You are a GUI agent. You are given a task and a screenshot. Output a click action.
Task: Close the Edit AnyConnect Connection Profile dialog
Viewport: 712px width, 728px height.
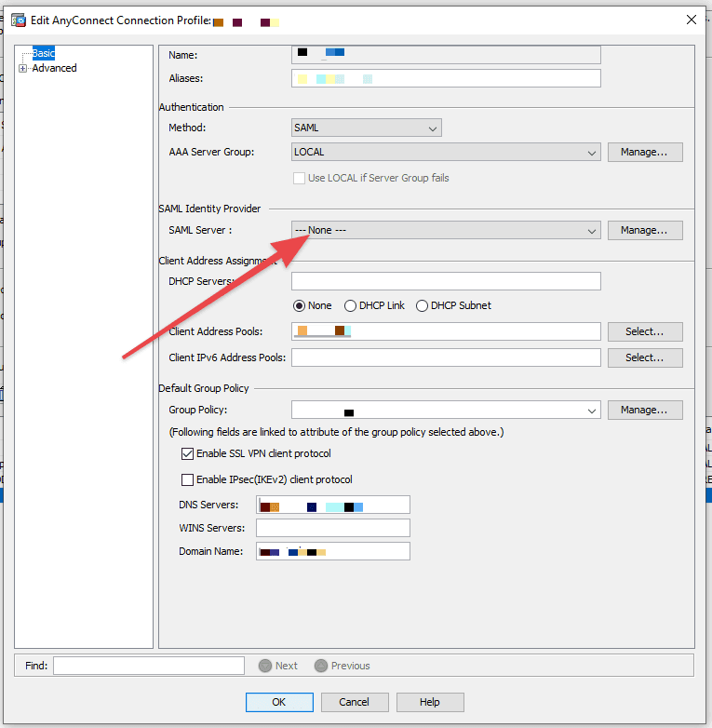coord(692,20)
